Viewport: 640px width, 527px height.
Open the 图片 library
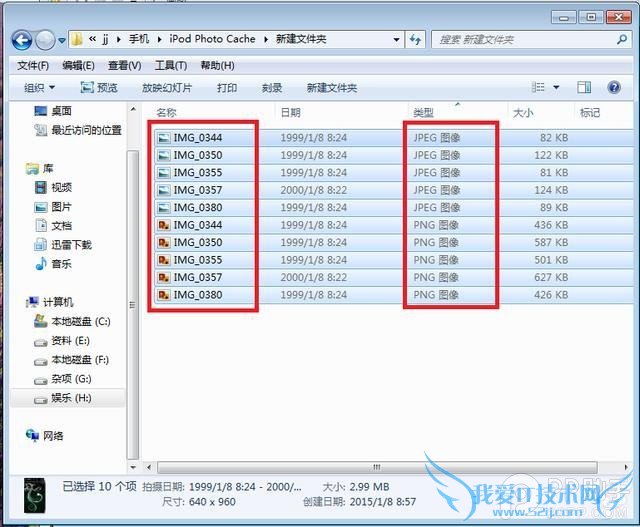(53, 207)
